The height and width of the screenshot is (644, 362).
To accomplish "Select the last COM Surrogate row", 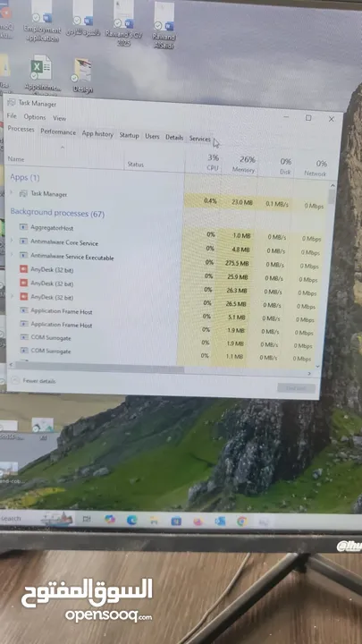I will (x=164, y=353).
